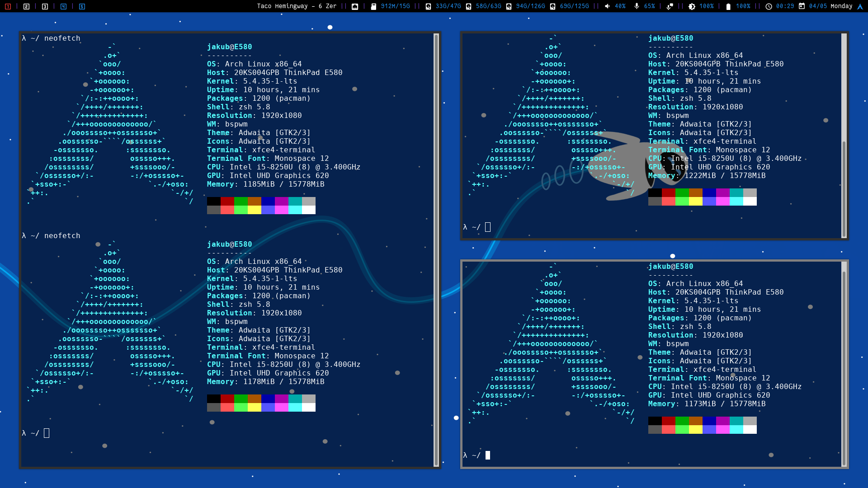Click 'Memory: 1178MiB / 15778MiB' in left terminal
Screen dimensions: 868x488
click(266, 382)
